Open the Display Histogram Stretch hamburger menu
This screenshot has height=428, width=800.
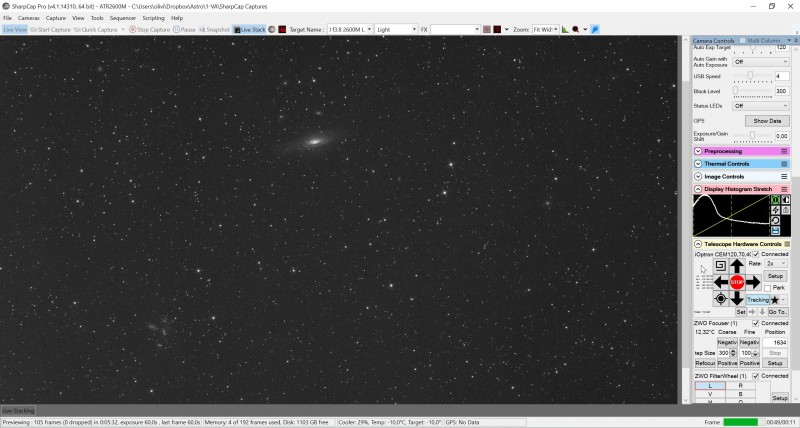(x=784, y=189)
